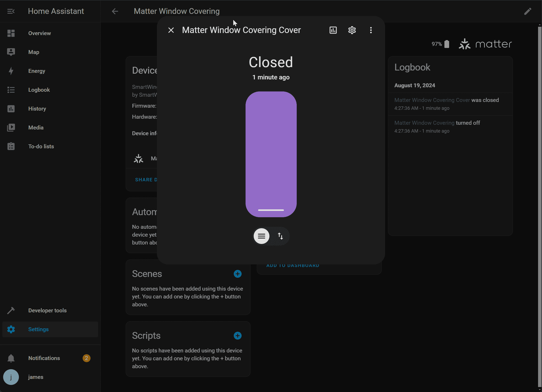The width and height of the screenshot is (542, 392).
Task: Open james user profile
Action: point(36,377)
